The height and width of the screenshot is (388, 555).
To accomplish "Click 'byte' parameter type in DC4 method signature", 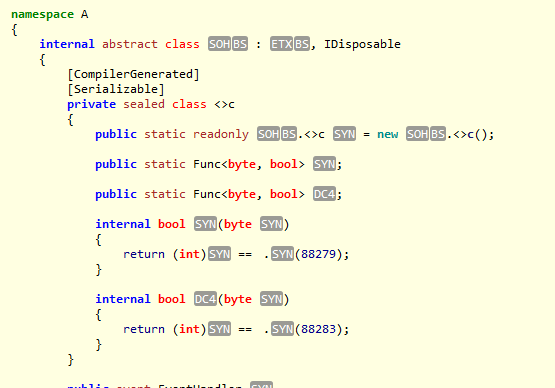I will (x=238, y=299).
